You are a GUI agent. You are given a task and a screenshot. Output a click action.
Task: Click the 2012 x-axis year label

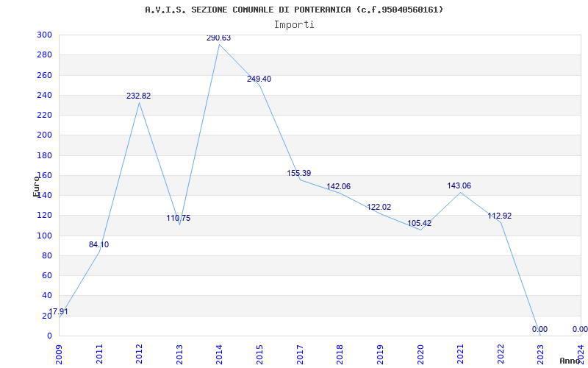pyautogui.click(x=139, y=355)
